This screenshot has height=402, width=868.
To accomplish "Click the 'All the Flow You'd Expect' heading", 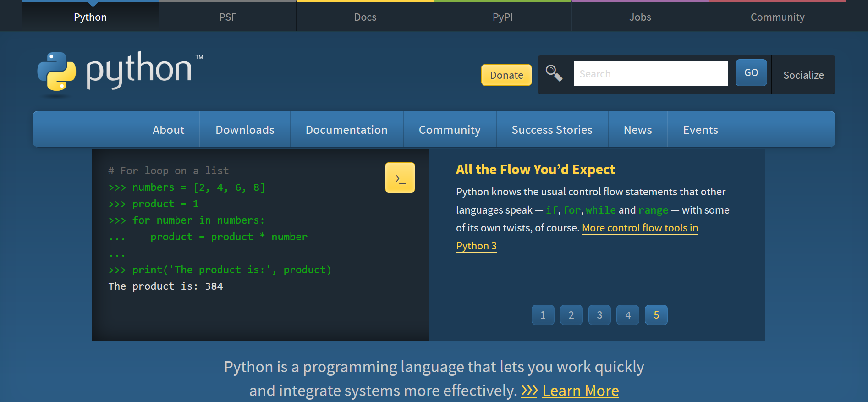I will tap(535, 170).
